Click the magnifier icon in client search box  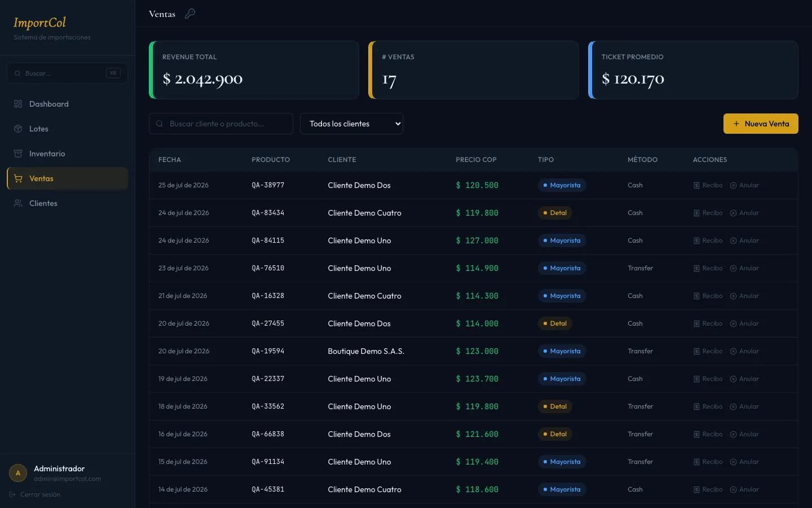pos(160,124)
